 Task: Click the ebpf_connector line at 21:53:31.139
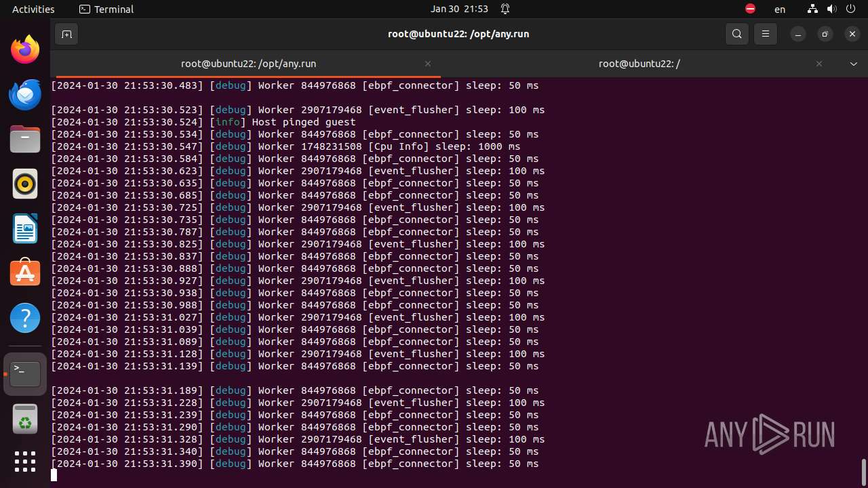295,366
